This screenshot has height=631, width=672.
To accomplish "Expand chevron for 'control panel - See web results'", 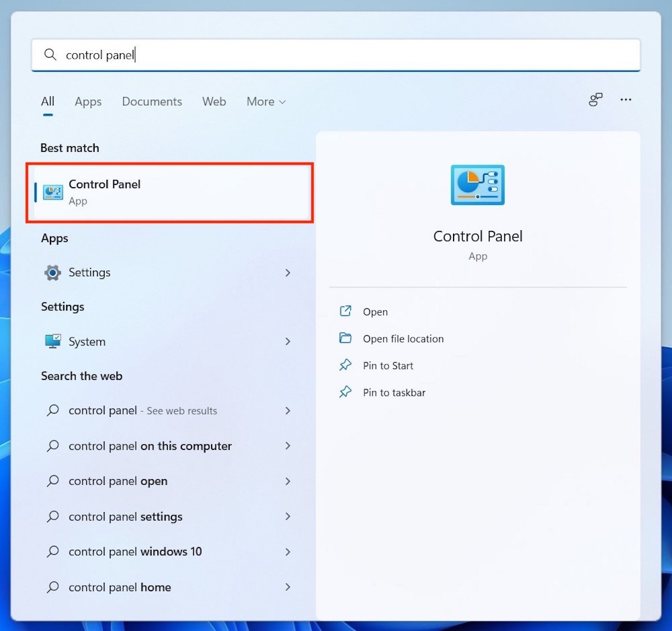I will point(288,411).
